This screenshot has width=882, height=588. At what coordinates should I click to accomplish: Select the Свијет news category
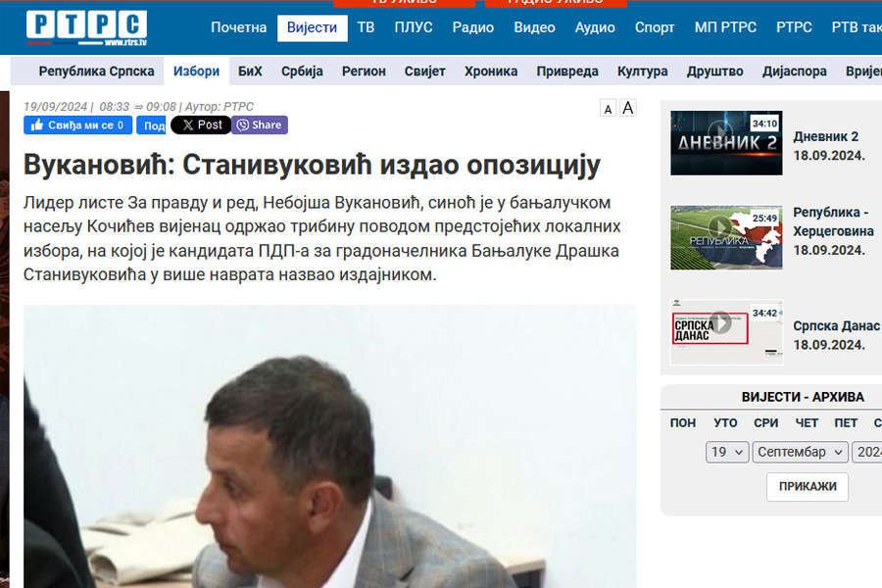pyautogui.click(x=424, y=72)
